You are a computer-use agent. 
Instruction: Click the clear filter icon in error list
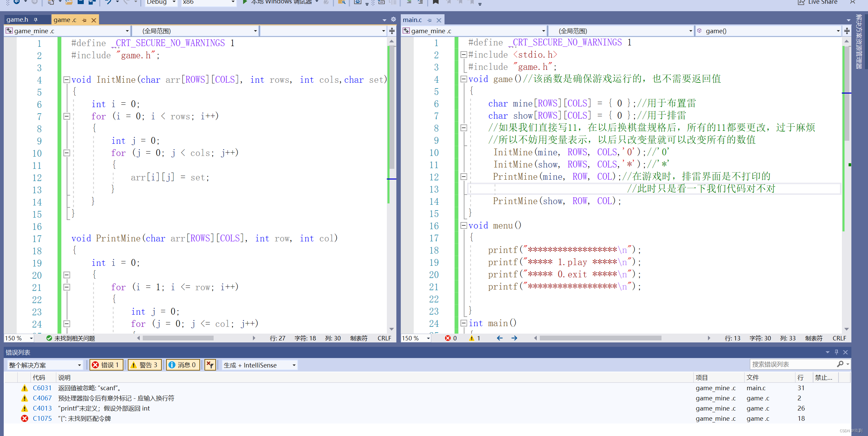click(x=210, y=365)
